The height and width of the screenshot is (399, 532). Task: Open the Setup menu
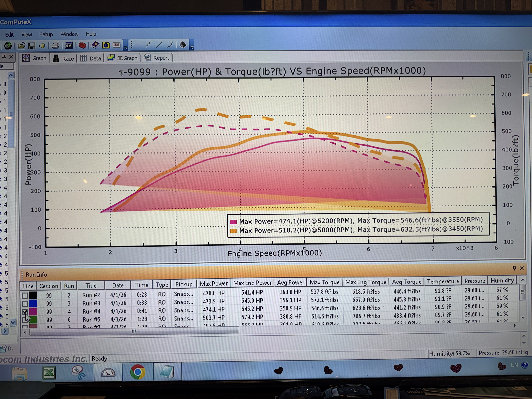[x=46, y=34]
